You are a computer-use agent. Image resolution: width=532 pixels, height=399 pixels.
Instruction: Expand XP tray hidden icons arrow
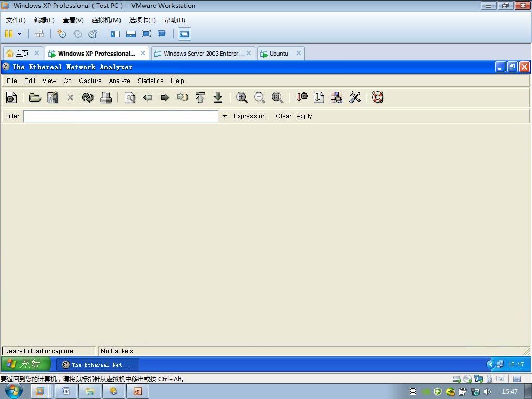coord(491,364)
